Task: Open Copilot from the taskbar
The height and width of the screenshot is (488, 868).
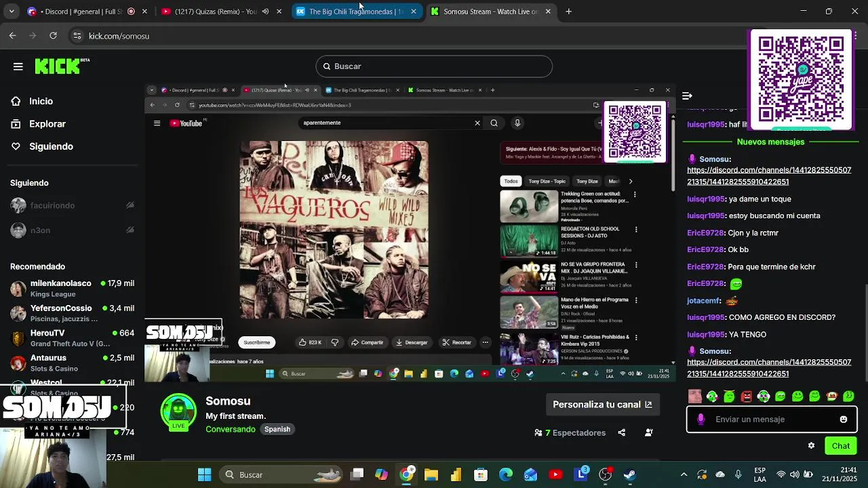Action: click(x=381, y=474)
